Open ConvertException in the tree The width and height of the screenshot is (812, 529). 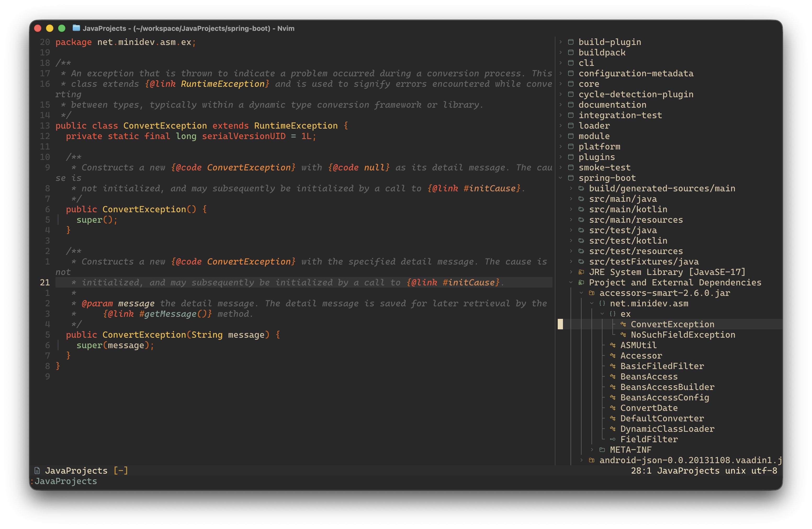click(672, 324)
